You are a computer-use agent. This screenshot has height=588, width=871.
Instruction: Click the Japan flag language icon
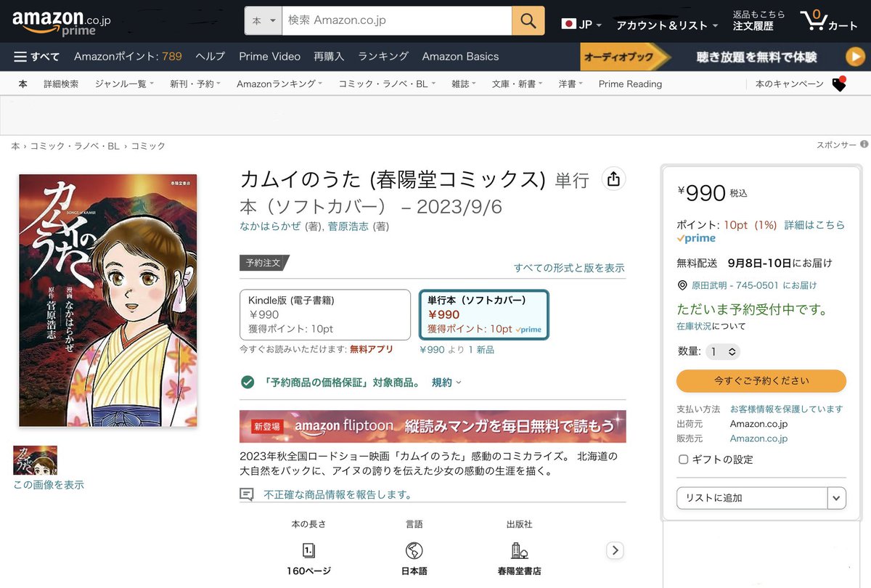(568, 24)
